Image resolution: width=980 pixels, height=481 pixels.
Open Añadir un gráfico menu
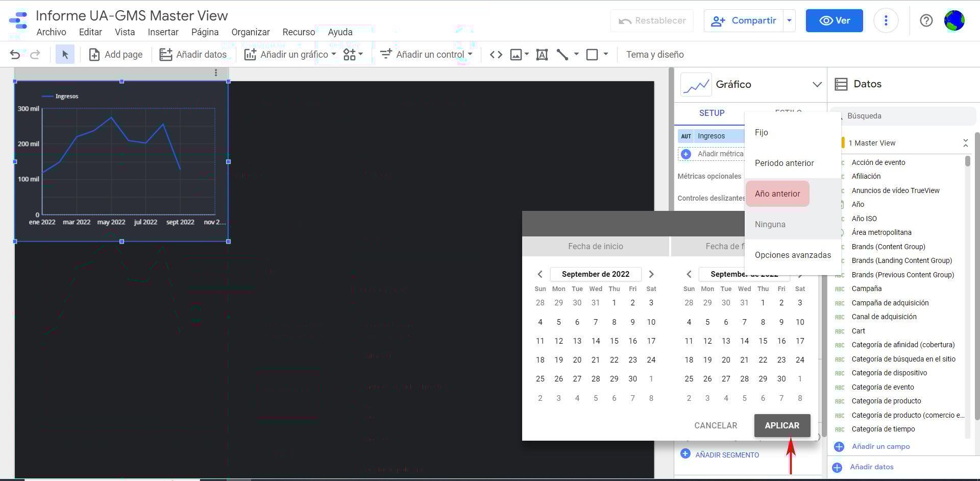[x=290, y=55]
